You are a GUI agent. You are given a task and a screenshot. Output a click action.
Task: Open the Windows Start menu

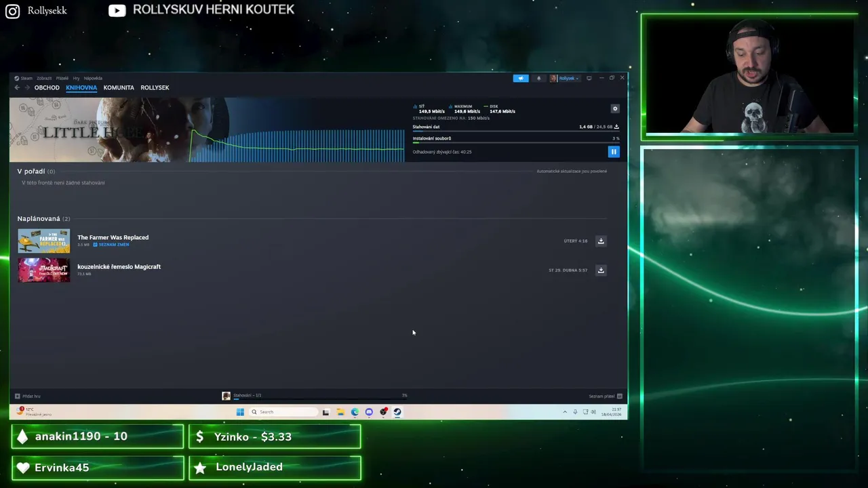(240, 411)
